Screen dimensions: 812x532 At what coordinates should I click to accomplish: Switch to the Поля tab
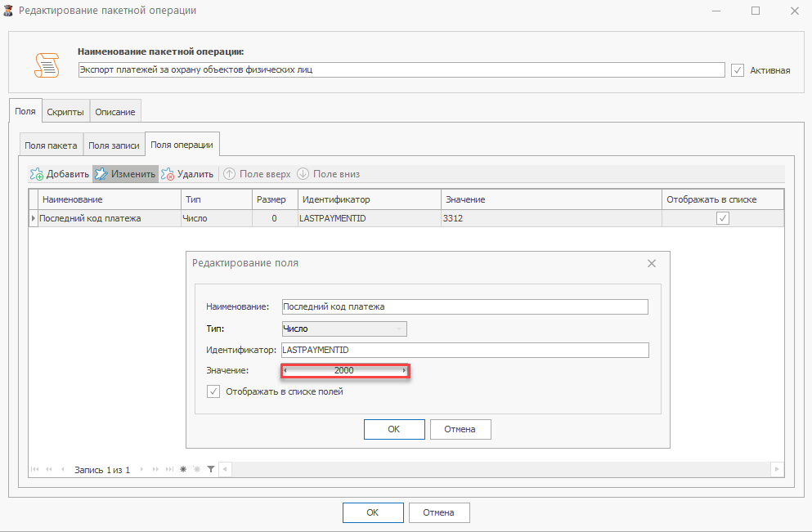click(25, 111)
